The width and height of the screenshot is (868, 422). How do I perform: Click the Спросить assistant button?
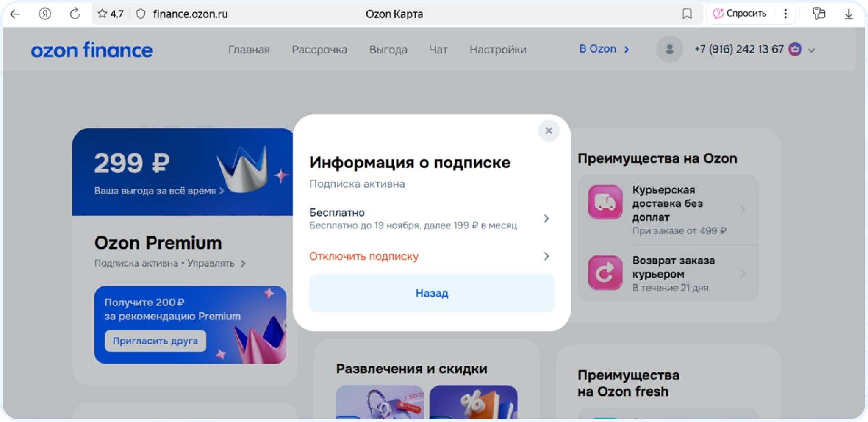(x=740, y=14)
